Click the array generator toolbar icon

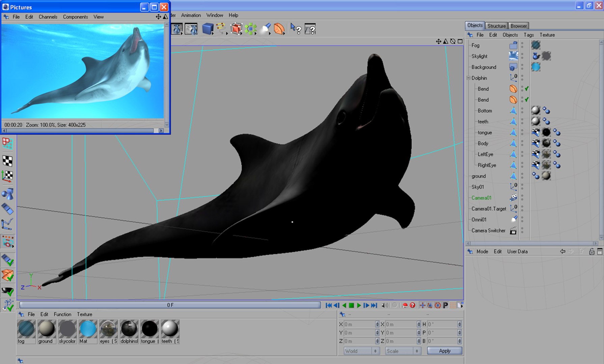pyautogui.click(x=251, y=29)
